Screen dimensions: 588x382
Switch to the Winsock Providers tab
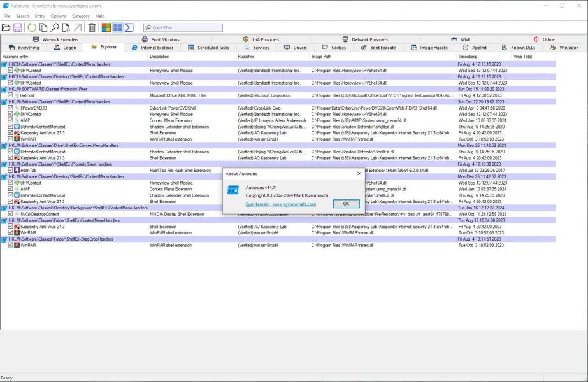55,39
